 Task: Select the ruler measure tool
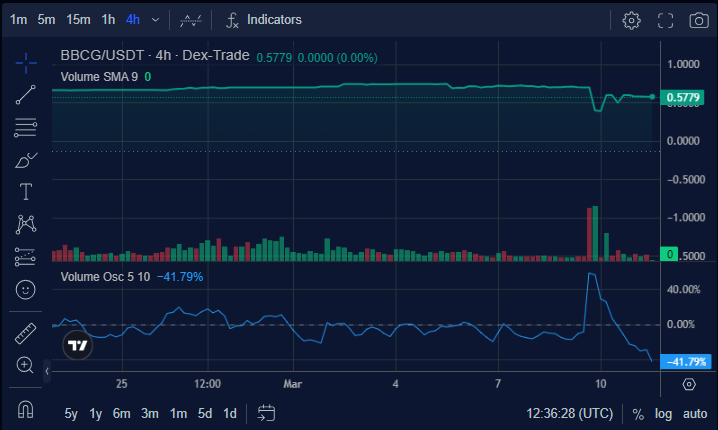pyautogui.click(x=26, y=333)
